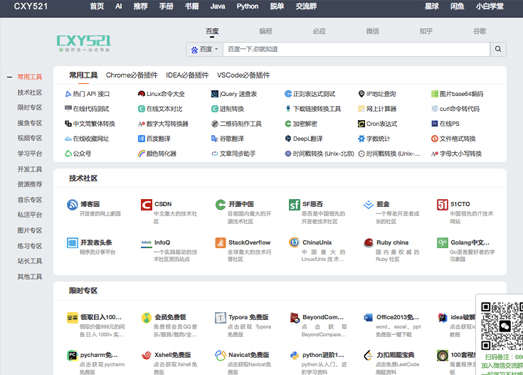Click the 掘金 icon
This screenshot has width=523, height=375.
tap(369, 205)
